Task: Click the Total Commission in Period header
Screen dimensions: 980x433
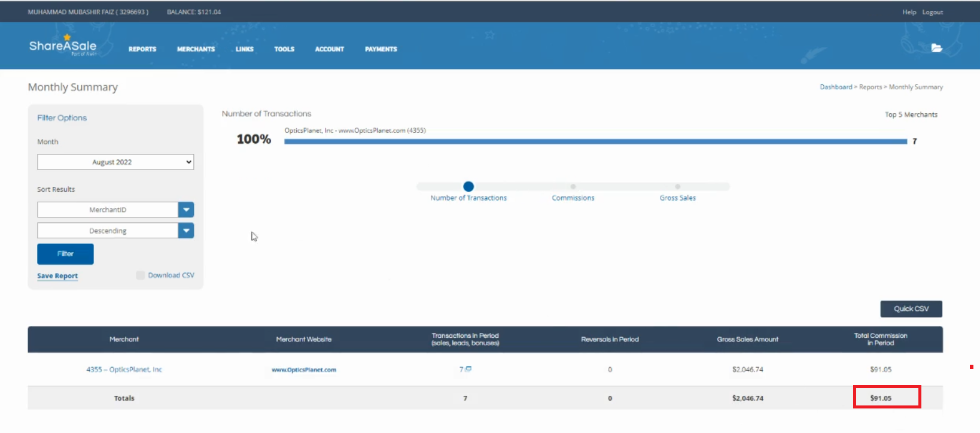Action: (881, 340)
